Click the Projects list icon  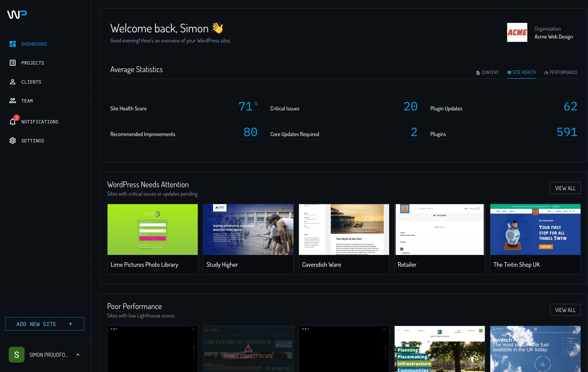pyautogui.click(x=12, y=63)
